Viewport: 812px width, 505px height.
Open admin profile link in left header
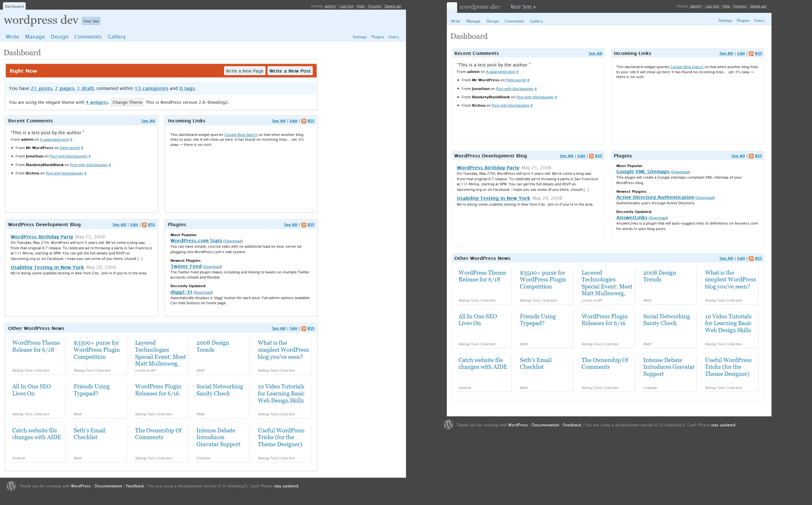pos(330,6)
